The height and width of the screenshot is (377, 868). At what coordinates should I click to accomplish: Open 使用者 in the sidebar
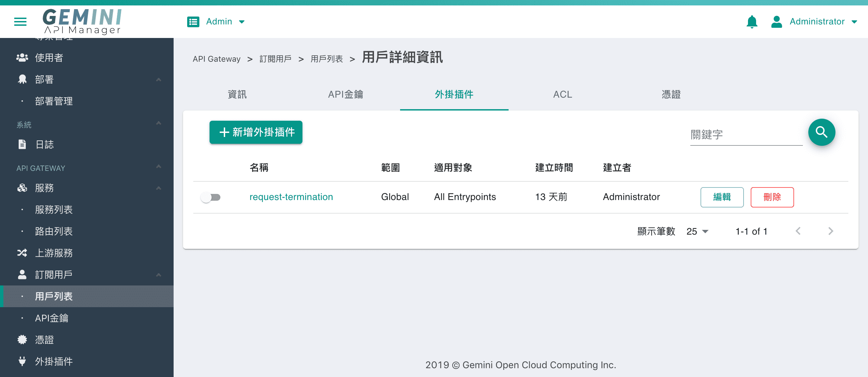(49, 58)
